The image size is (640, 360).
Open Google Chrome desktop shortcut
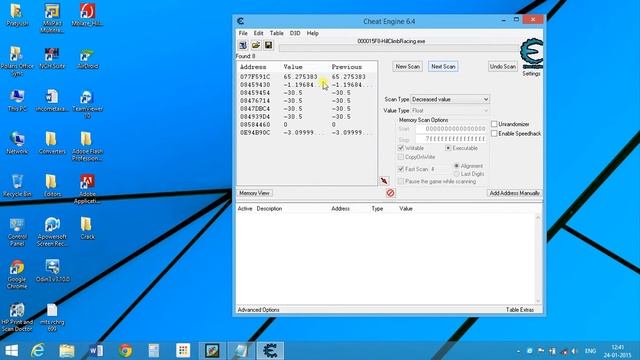(x=17, y=274)
